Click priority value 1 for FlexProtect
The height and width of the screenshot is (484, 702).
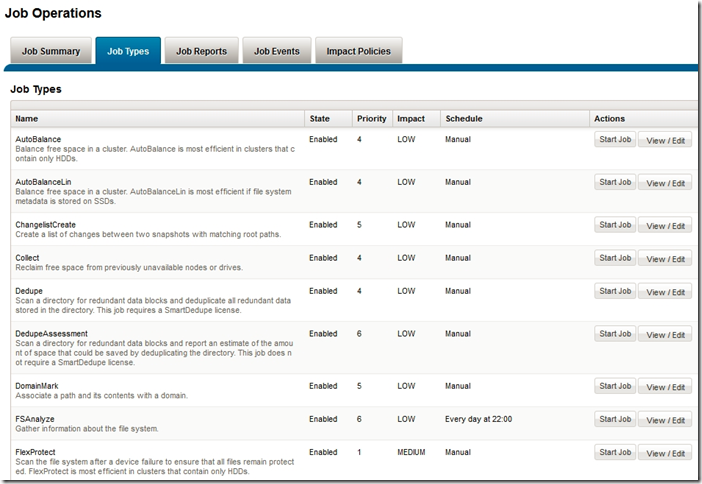click(x=359, y=452)
